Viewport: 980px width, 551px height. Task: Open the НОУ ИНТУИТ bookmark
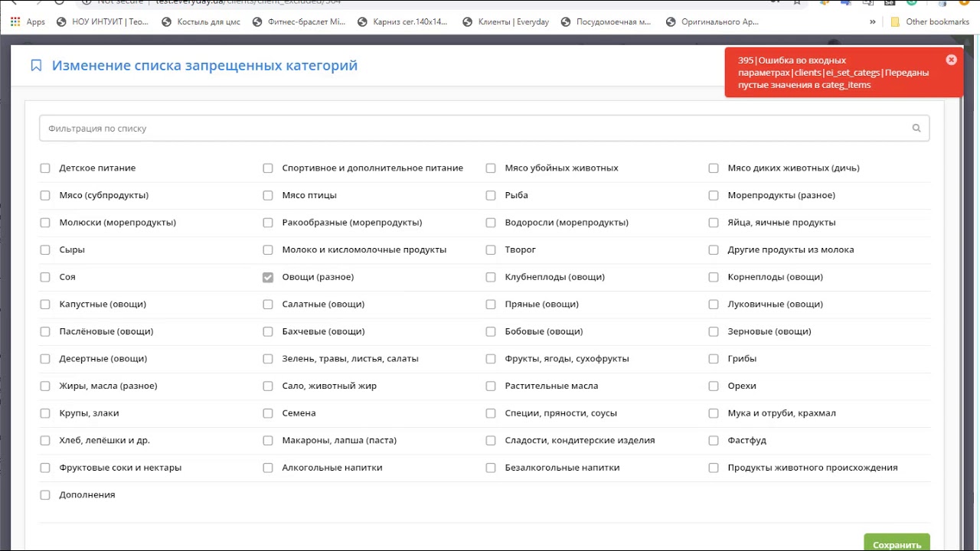pos(102,22)
